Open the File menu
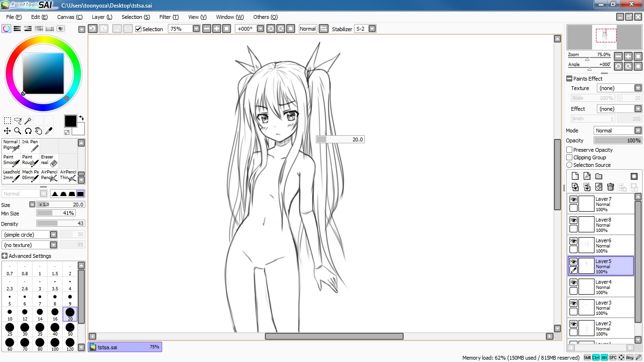644x362 pixels. [14, 17]
